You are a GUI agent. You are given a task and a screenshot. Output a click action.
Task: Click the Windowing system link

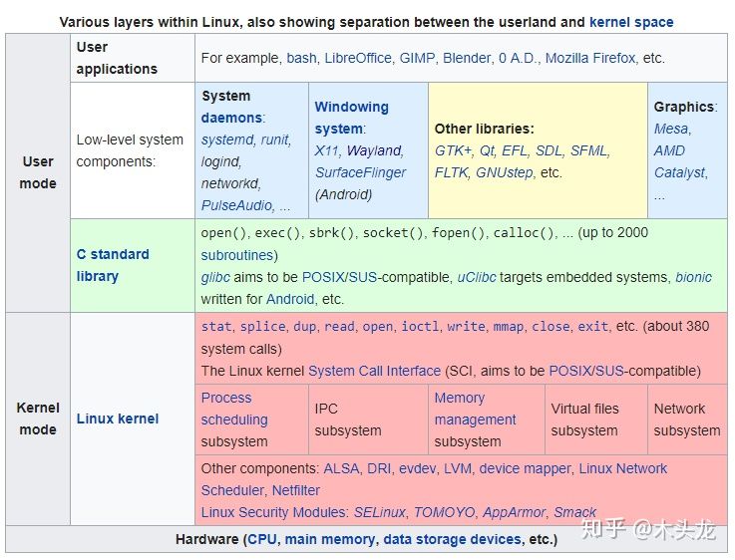coord(351,118)
